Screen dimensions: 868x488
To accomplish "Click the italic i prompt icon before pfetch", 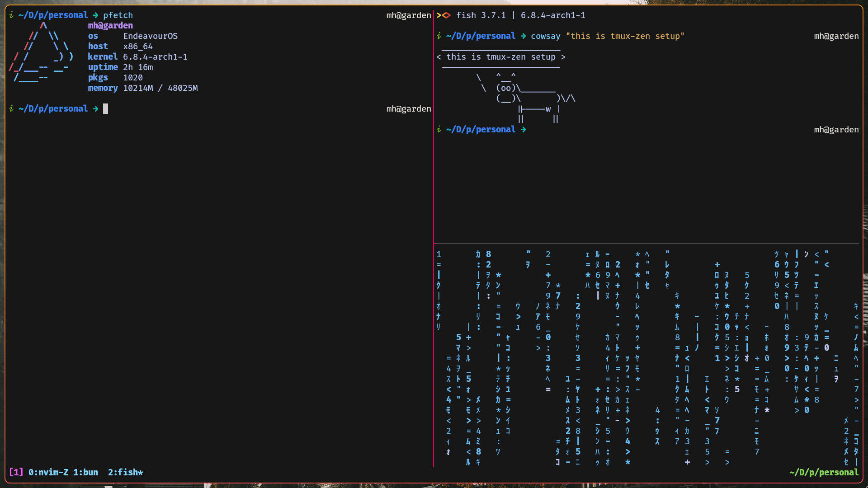I will point(11,15).
